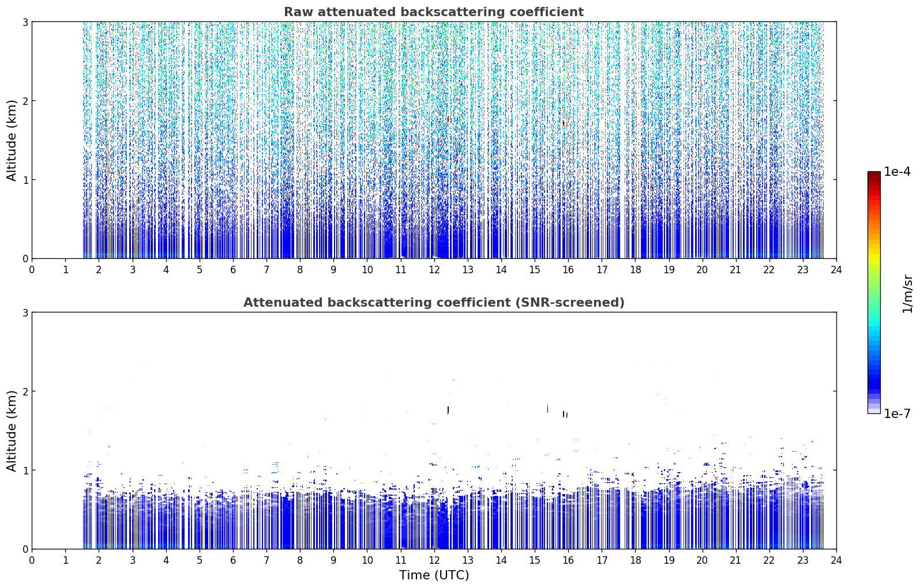This screenshot has height=588, width=920.
Task: Click the Raw attenuated backscattering coefficient title
Action: [434, 12]
